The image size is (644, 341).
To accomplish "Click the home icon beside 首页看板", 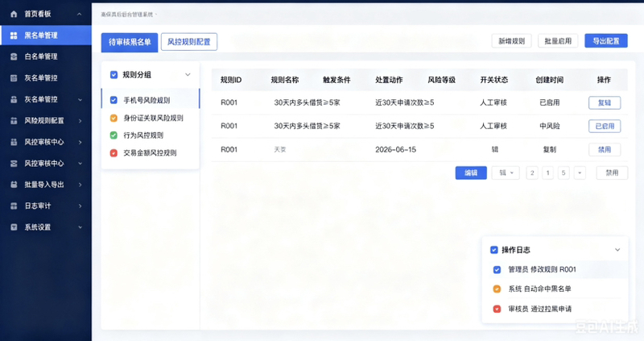I will [x=14, y=14].
